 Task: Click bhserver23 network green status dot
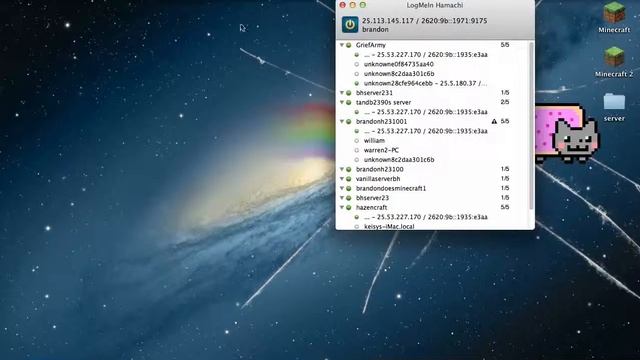click(x=349, y=198)
